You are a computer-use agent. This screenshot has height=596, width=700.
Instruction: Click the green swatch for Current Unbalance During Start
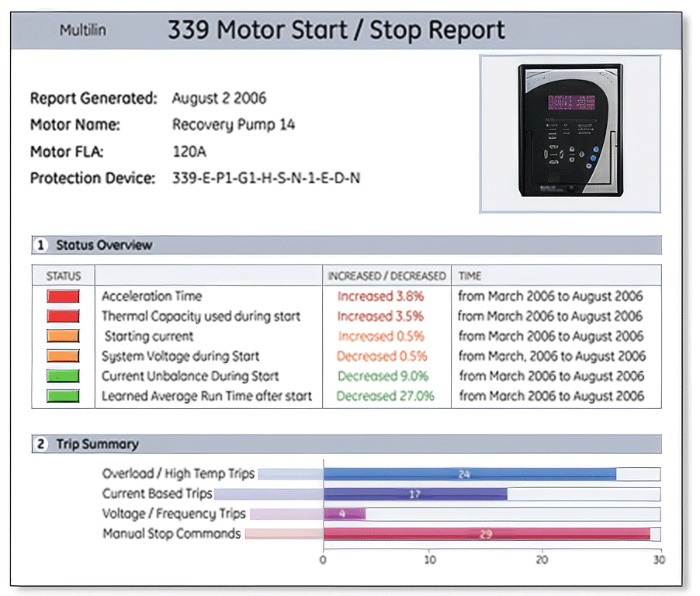click(63, 376)
